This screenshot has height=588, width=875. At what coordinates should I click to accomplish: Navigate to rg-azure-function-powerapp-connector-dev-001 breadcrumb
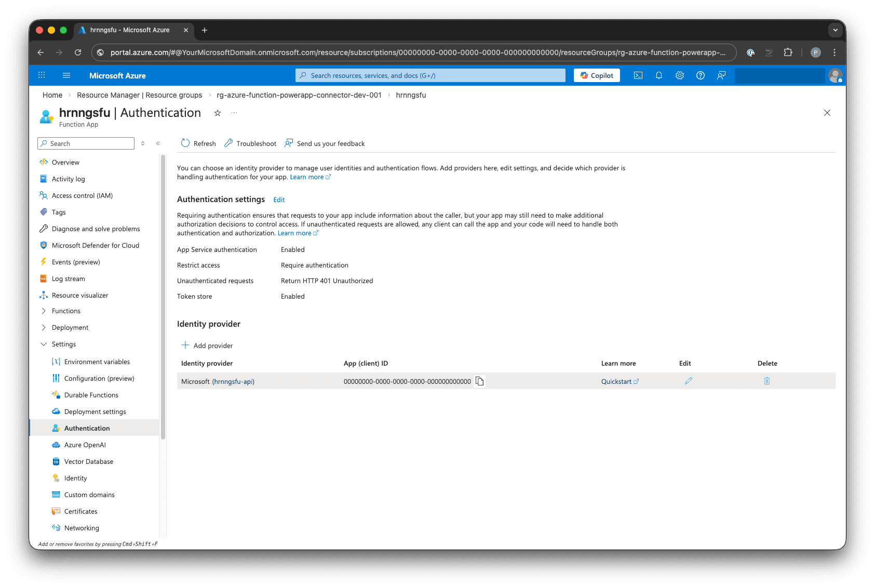coord(299,95)
